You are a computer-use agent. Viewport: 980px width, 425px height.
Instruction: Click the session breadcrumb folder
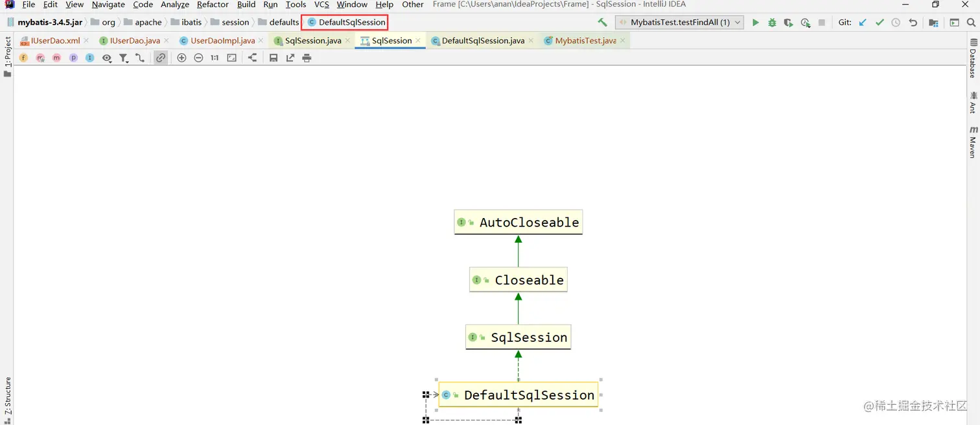[x=229, y=22]
